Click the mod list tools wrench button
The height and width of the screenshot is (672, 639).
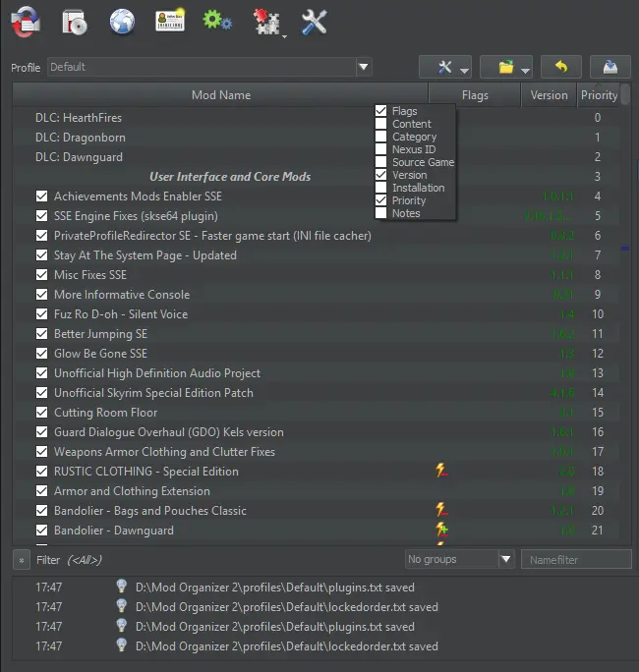coord(445,67)
